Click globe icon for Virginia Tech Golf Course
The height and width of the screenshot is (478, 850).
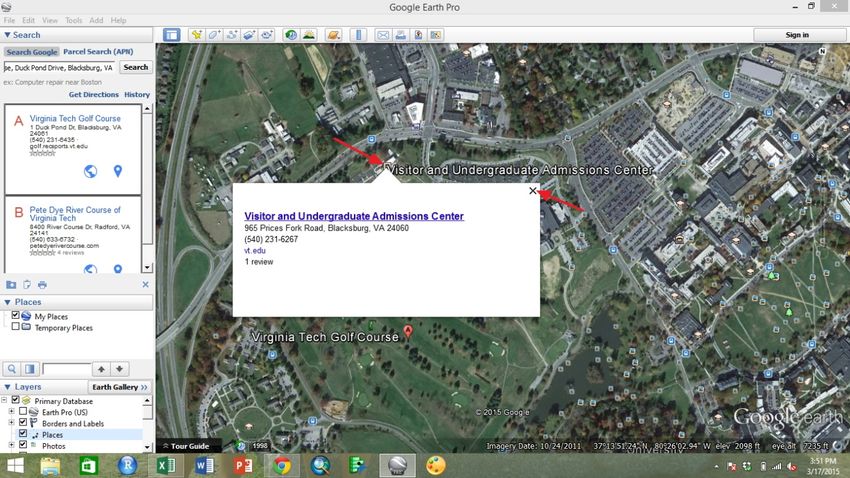(x=91, y=171)
